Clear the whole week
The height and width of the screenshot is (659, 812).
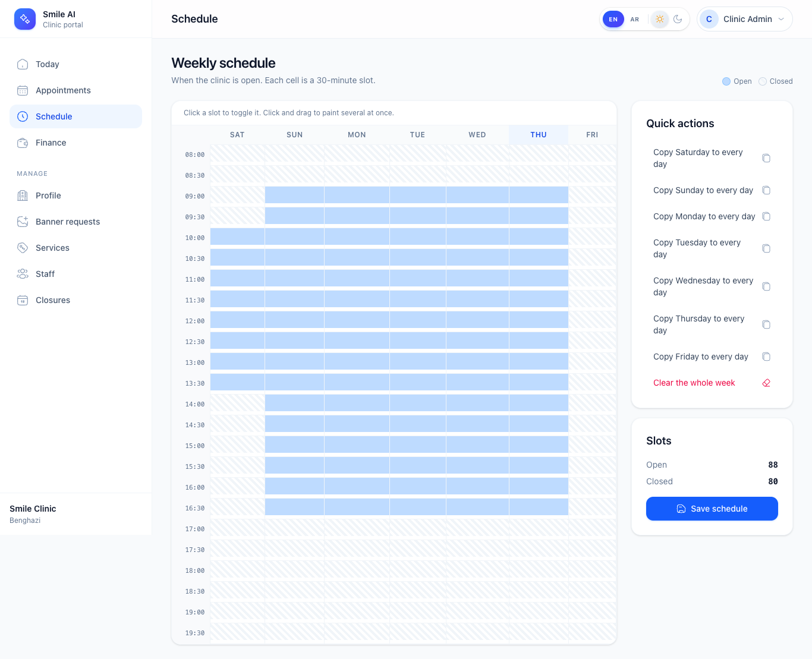point(712,383)
